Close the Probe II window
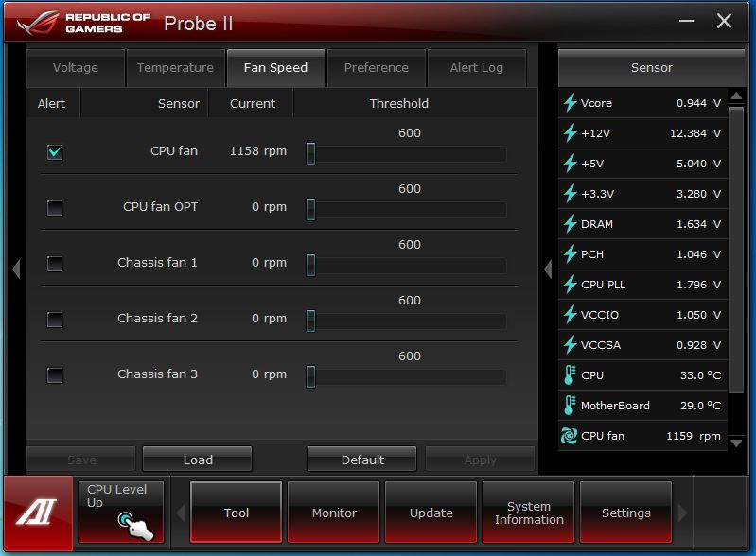Viewport: 756px width, 556px height. coord(724,21)
